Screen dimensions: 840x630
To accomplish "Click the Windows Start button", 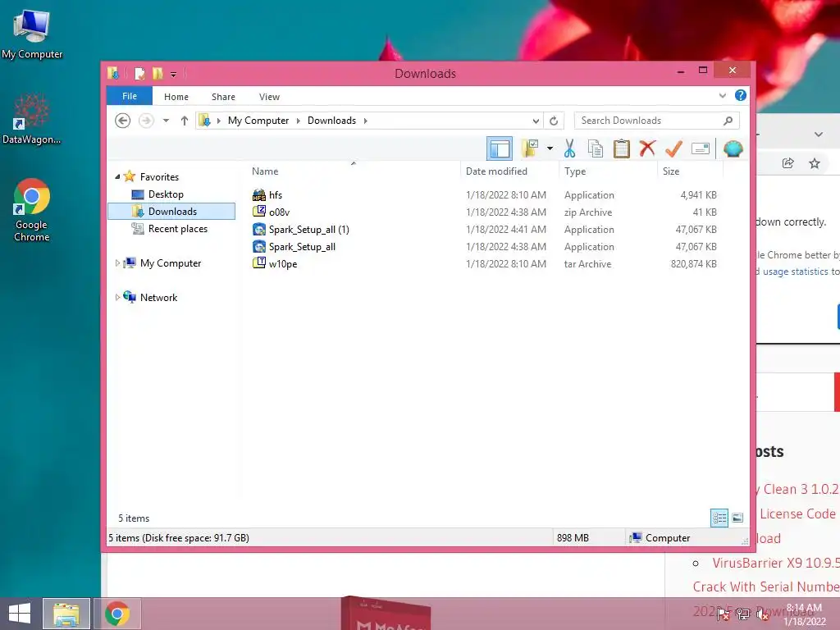I will (20, 614).
